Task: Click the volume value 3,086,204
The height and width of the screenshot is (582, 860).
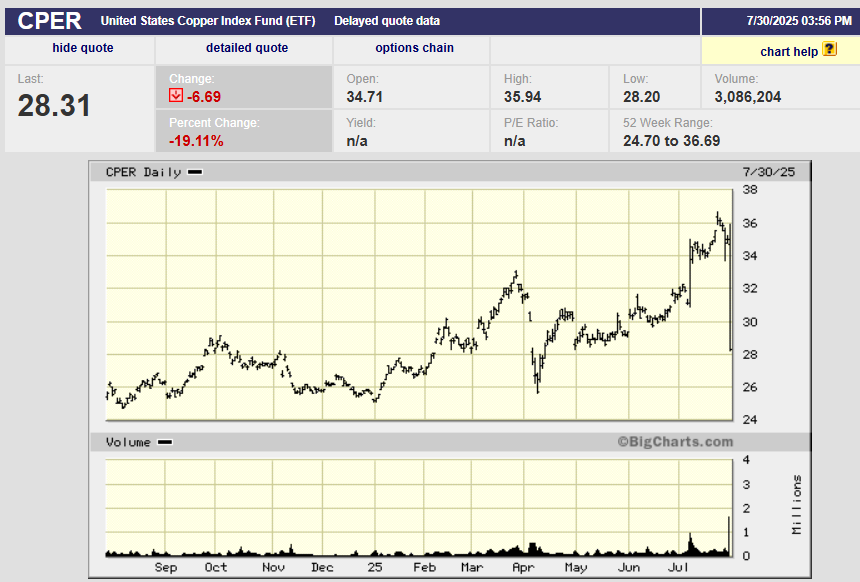Action: click(748, 97)
